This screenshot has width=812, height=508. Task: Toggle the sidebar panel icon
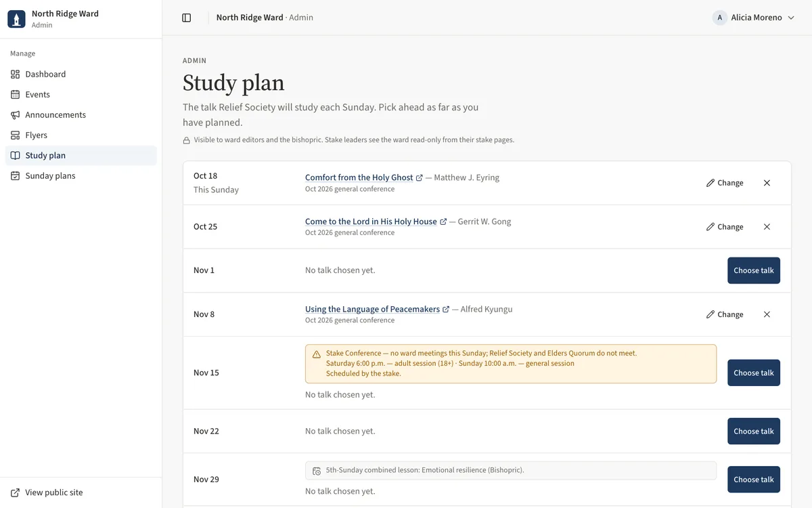tap(187, 18)
